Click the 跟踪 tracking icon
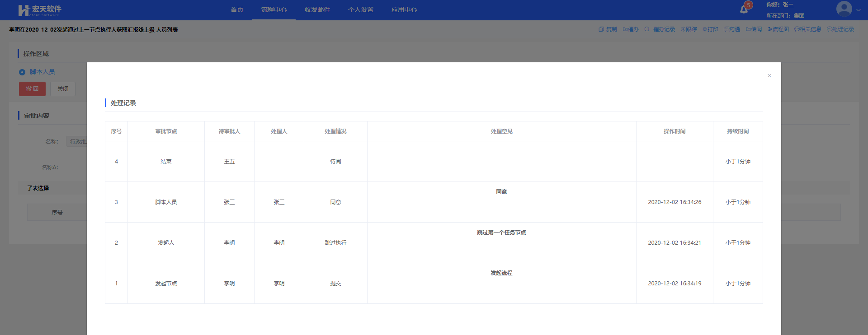The width and height of the screenshot is (868, 335). tap(689, 29)
